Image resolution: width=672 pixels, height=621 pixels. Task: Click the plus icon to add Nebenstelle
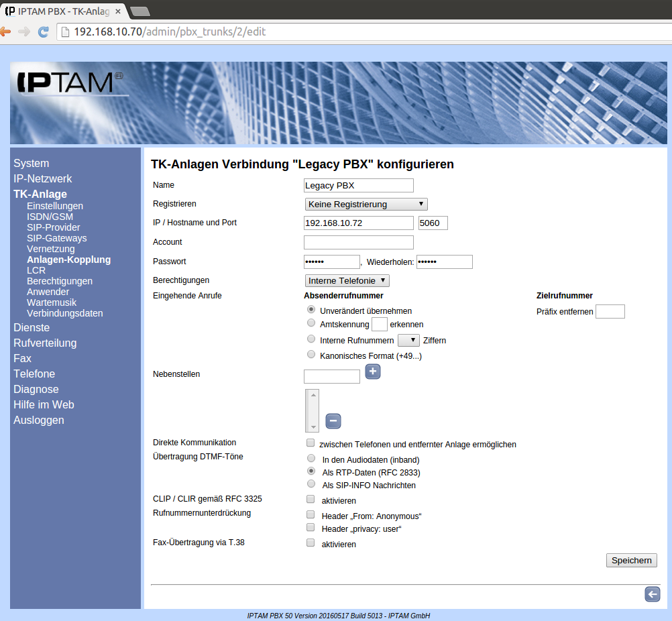tap(373, 372)
